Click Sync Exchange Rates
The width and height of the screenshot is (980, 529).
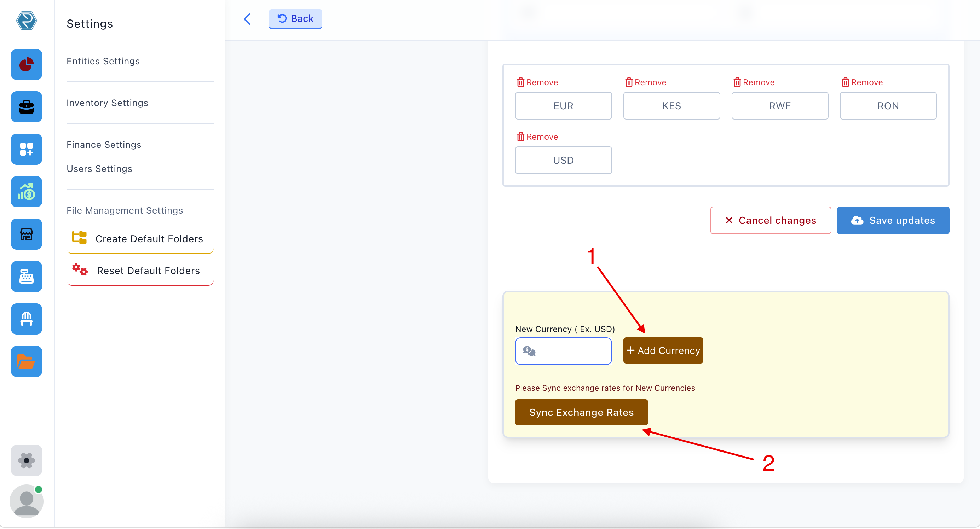pos(581,412)
